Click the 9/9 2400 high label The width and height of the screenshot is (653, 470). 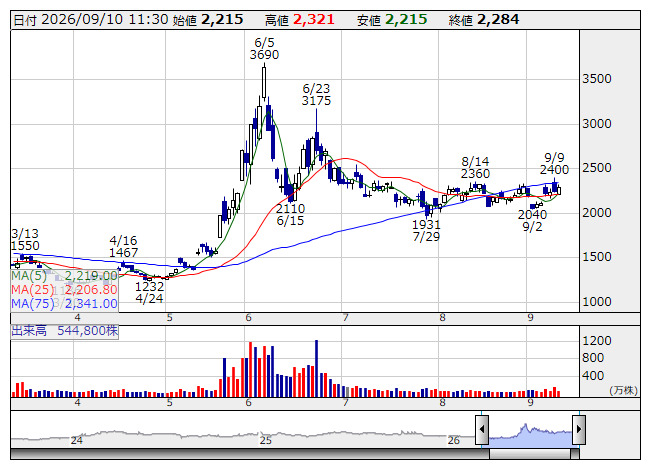point(554,164)
